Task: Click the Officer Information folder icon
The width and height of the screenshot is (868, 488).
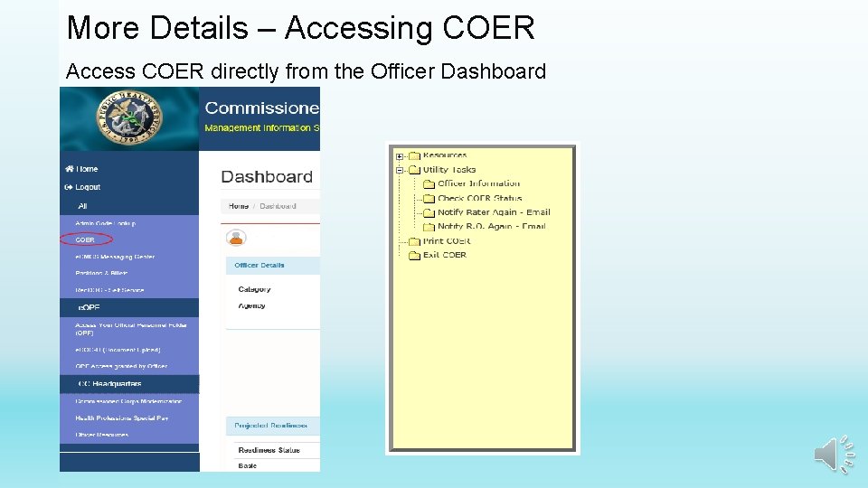Action: pos(429,183)
